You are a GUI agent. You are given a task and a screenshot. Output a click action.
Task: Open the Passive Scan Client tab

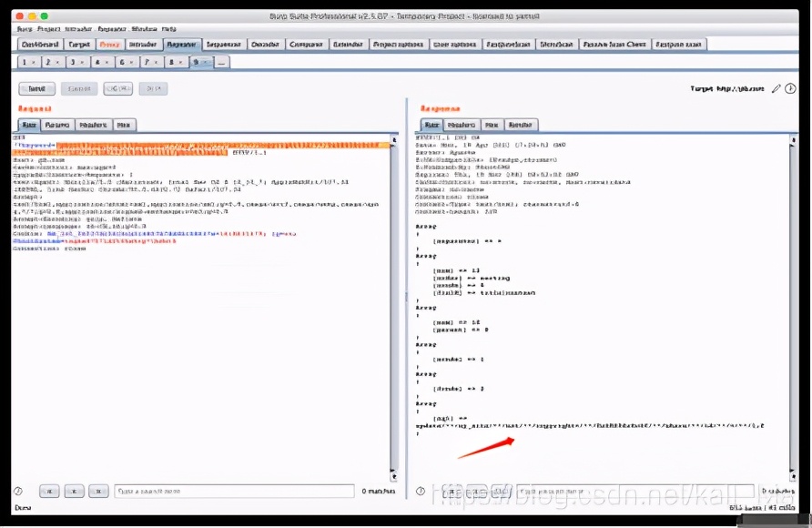[x=614, y=45]
